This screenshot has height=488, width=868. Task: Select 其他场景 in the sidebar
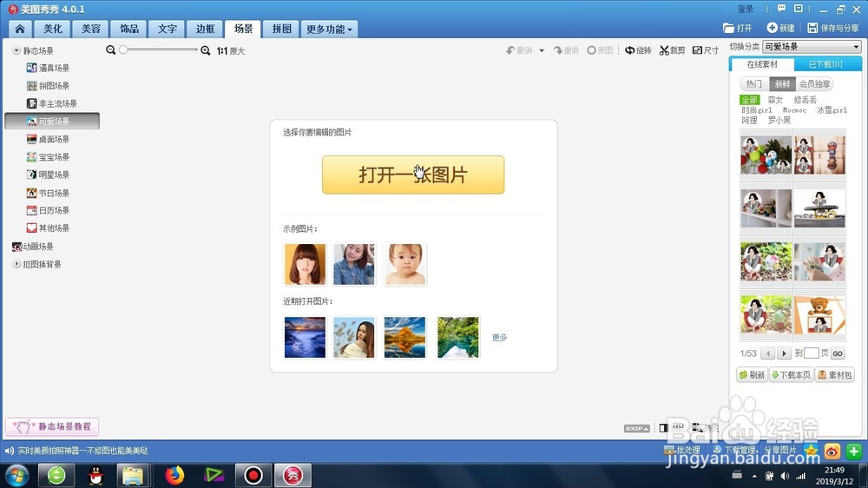pos(48,228)
